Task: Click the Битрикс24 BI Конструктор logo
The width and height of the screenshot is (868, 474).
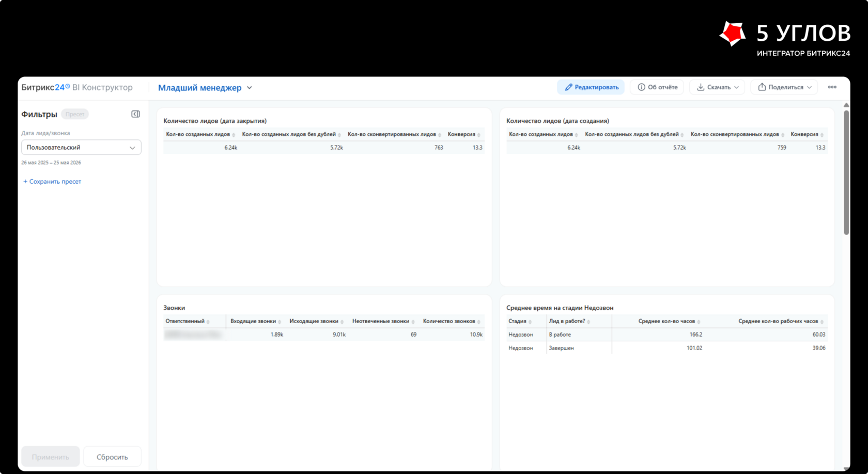Action: [x=77, y=88]
